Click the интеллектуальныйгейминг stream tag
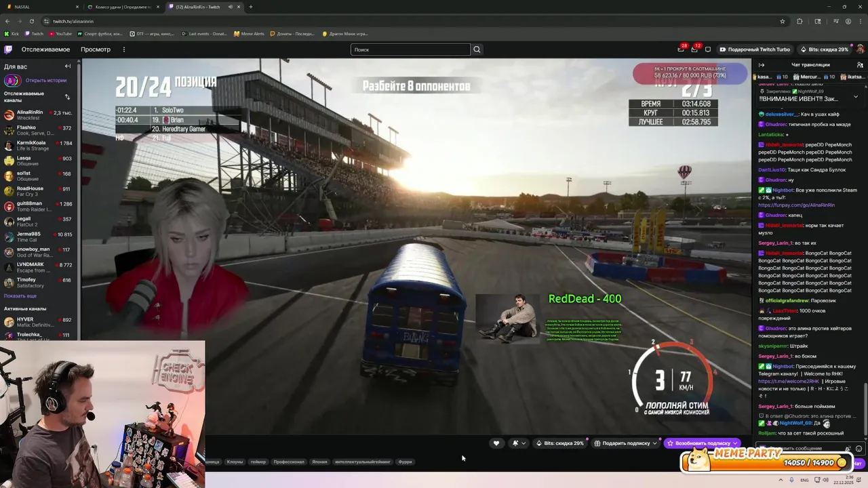This screenshot has height=488, width=868. tap(363, 462)
